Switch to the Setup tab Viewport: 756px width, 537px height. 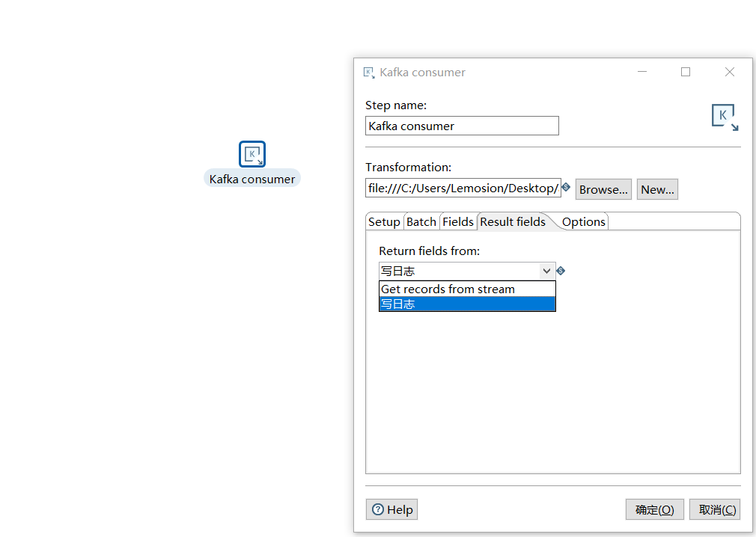384,221
